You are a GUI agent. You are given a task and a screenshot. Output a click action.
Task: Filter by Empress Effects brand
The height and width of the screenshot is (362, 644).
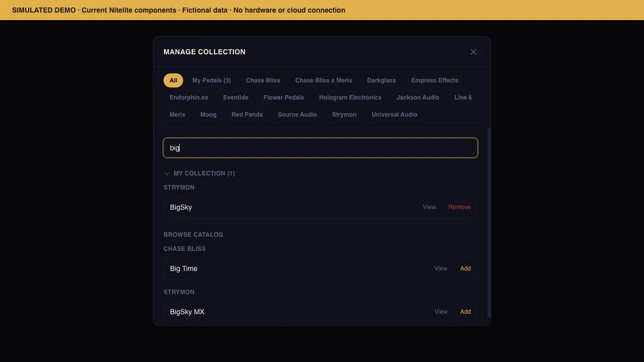click(x=435, y=80)
